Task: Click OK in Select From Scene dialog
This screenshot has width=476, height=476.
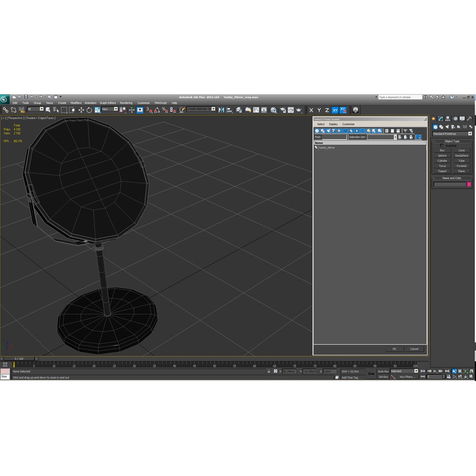Action: 394,349
